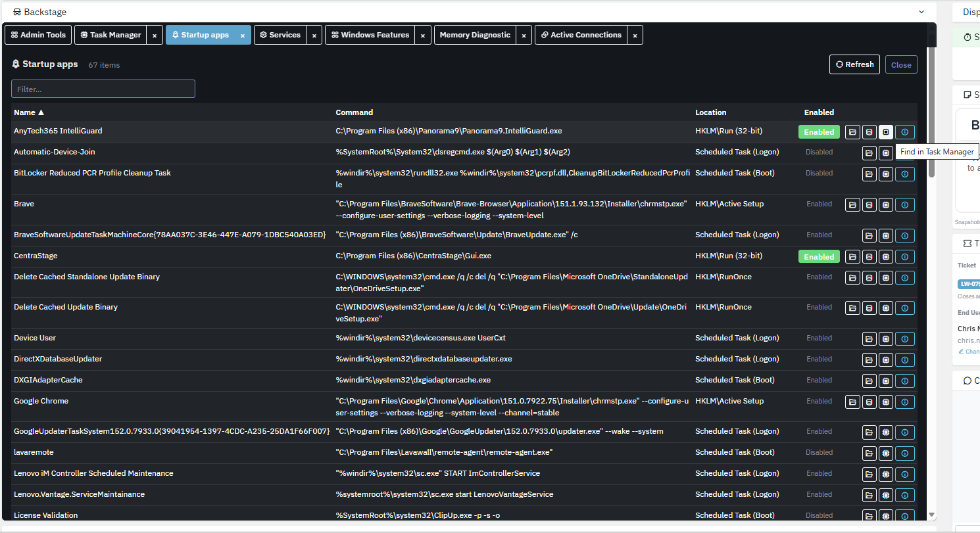This screenshot has height=533, width=980.
Task: Find BitLocker Cleanup Task in Task Manager
Action: point(886,174)
